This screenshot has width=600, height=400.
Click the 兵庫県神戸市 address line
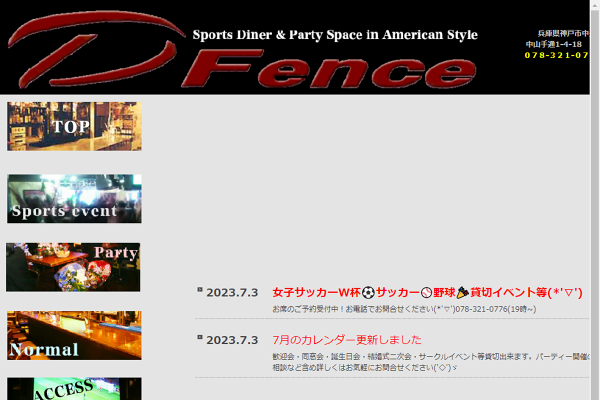pos(563,34)
